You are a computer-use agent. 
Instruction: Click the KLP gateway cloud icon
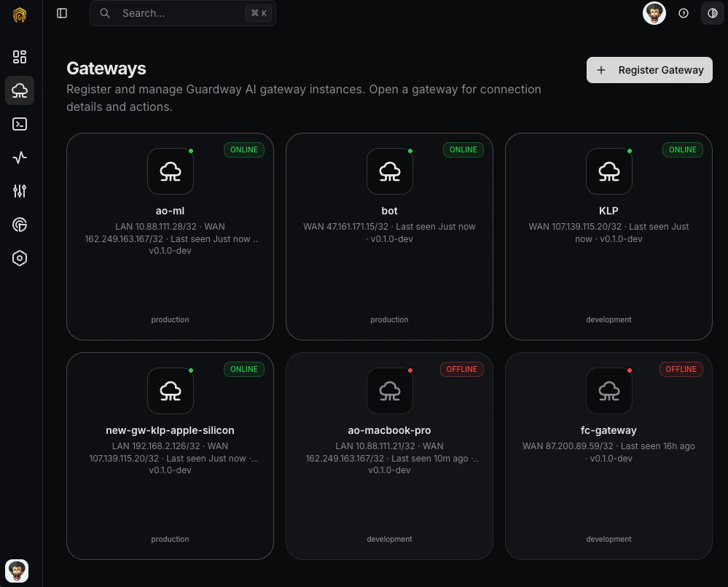click(x=608, y=171)
